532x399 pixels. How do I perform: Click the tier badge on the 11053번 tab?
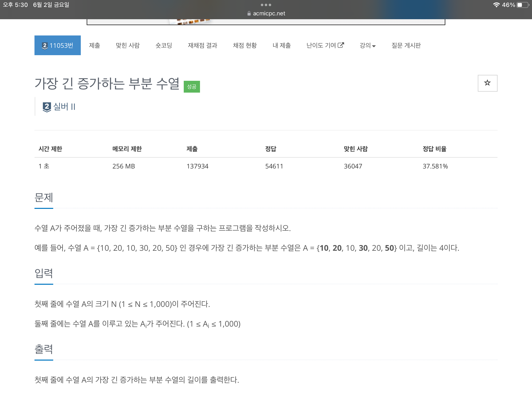pos(44,45)
